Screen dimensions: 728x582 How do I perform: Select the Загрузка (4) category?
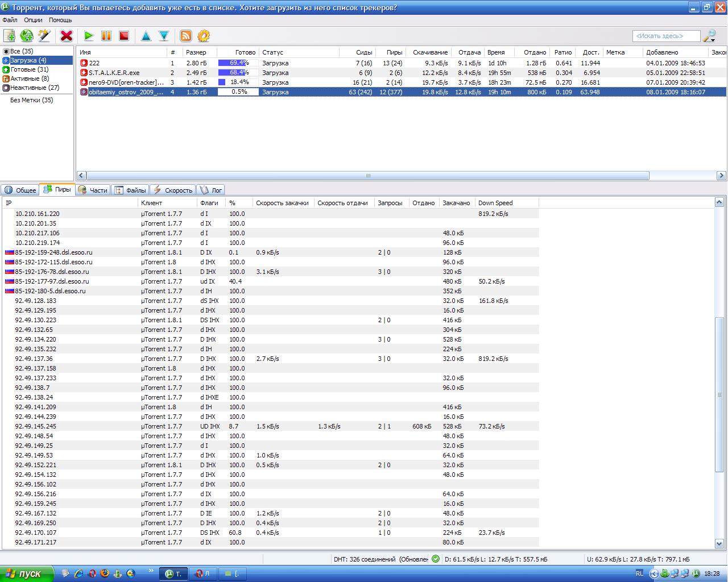(x=38, y=60)
